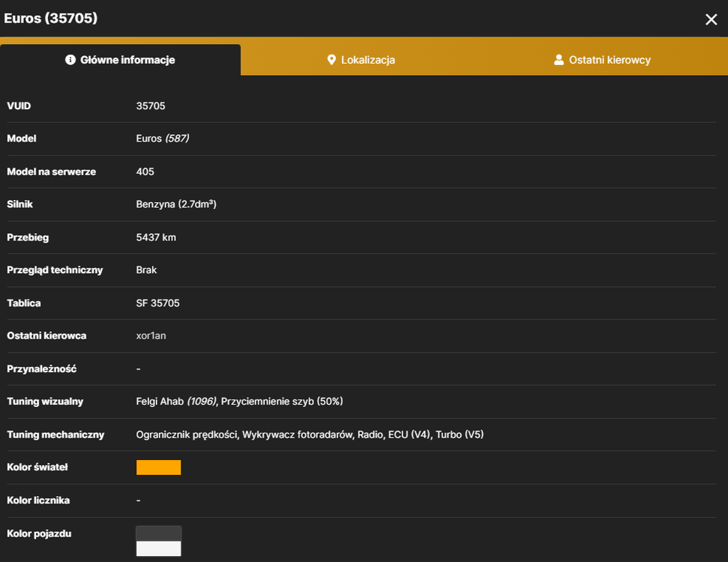Select the VUID value 35705
Screen dimensions: 728x562
pyautogui.click(x=151, y=106)
